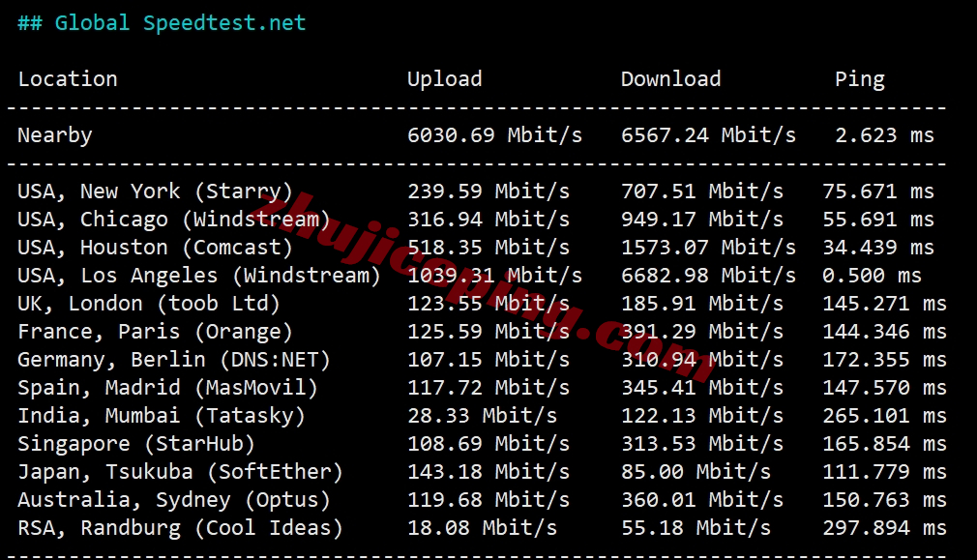Viewport: 977px width, 560px height.
Task: Select the Spain, Madrid (MasMovil) entry
Action: pos(167,388)
